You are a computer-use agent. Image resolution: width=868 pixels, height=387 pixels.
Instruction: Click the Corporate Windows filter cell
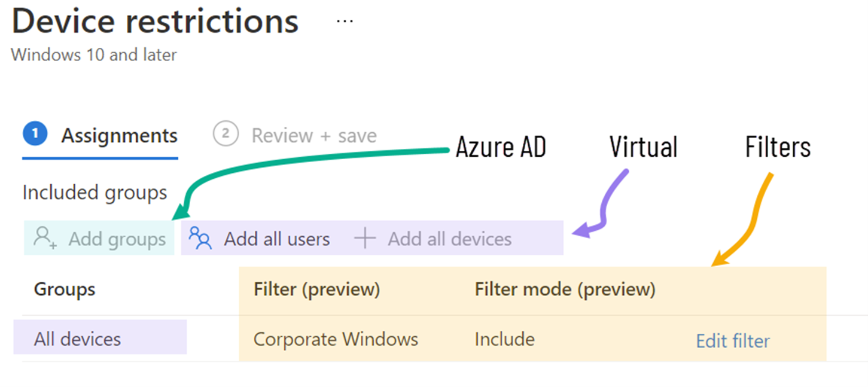click(336, 339)
